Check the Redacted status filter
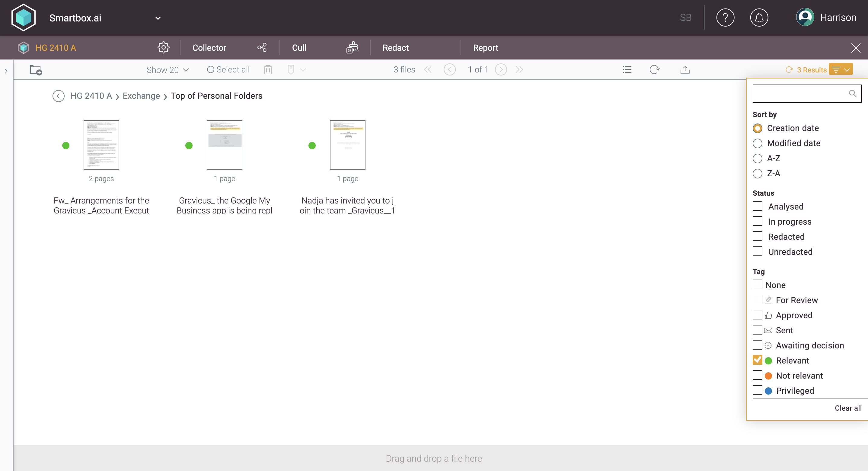This screenshot has width=868, height=471. click(x=758, y=236)
